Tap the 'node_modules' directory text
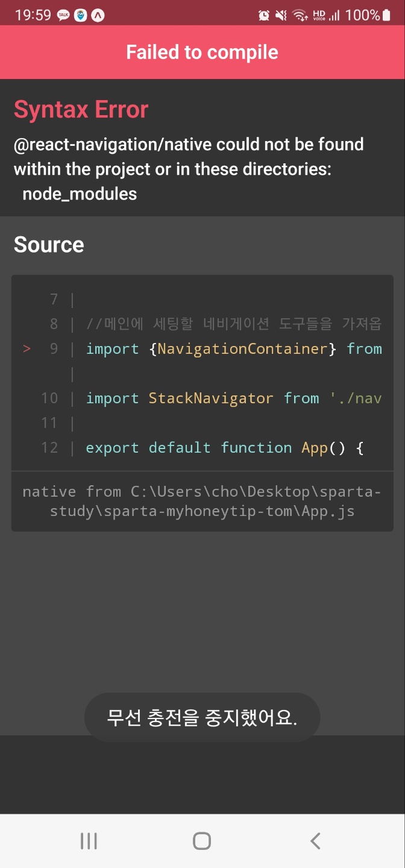The image size is (405, 868). pos(80,194)
